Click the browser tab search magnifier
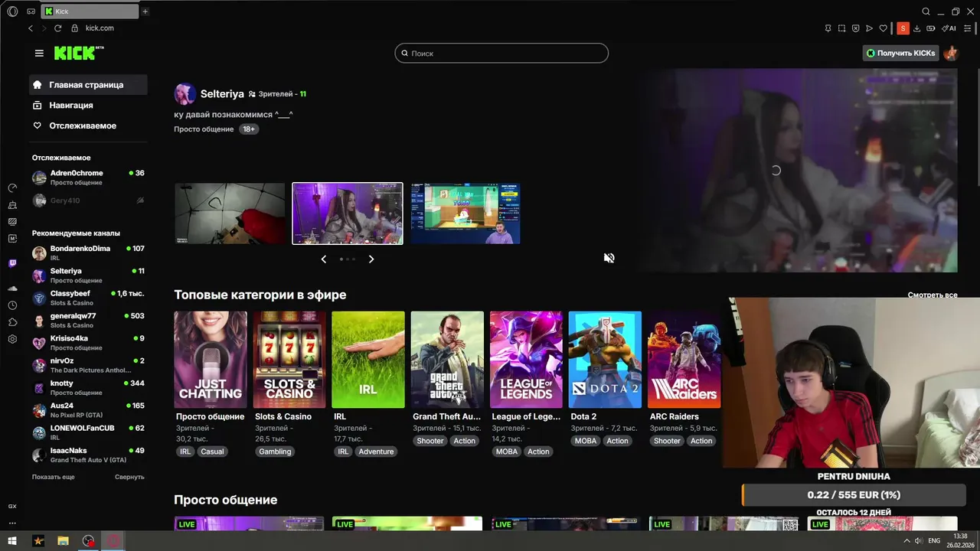The width and height of the screenshot is (980, 551). (x=926, y=11)
